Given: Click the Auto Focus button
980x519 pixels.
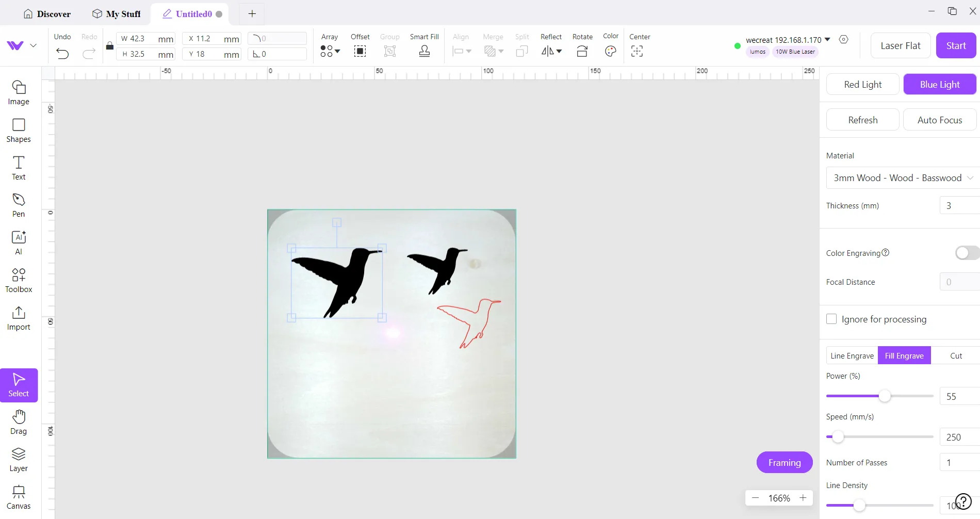Looking at the screenshot, I should pos(940,120).
